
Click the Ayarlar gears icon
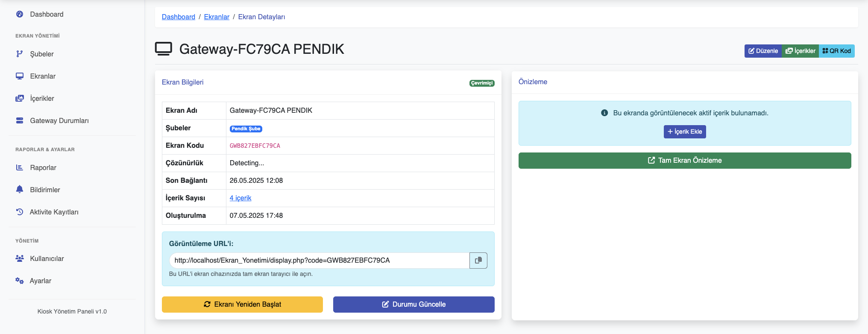click(x=20, y=281)
